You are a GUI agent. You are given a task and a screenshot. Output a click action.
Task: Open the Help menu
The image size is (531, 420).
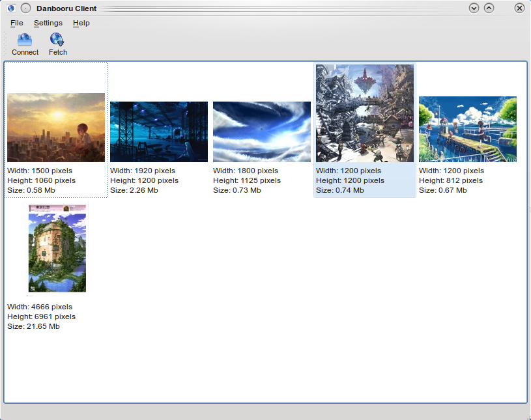81,23
